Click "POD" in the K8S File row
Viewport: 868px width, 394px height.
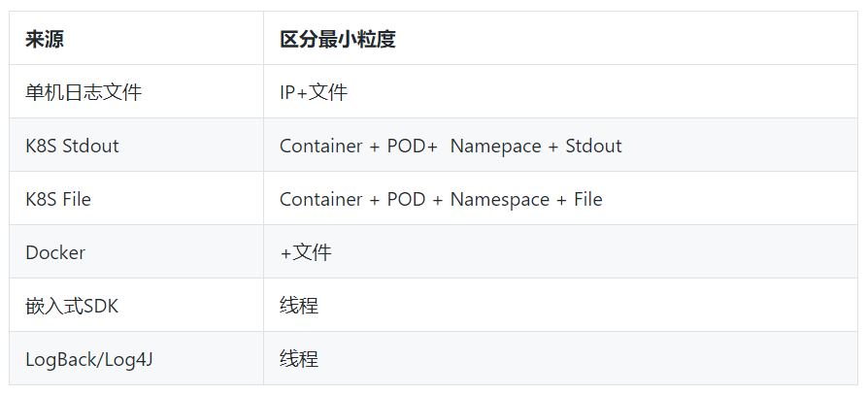[406, 199]
